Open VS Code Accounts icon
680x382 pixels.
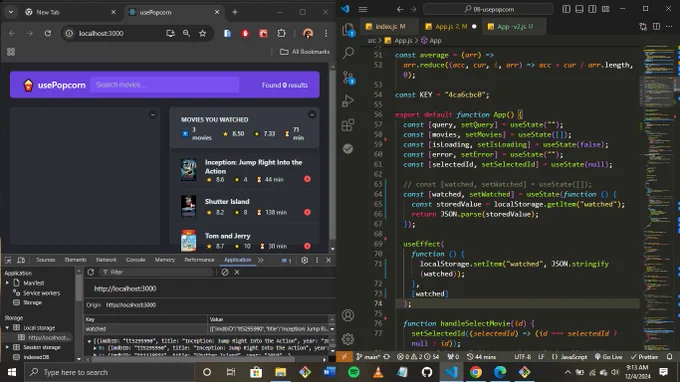point(348,315)
